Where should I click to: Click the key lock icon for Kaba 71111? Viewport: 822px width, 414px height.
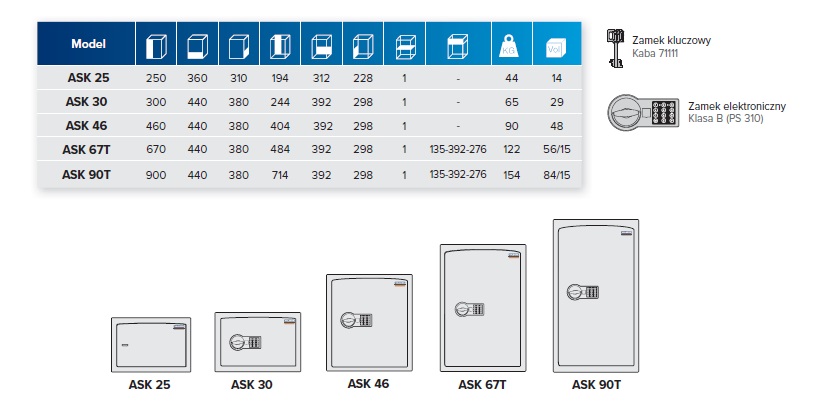[620, 47]
